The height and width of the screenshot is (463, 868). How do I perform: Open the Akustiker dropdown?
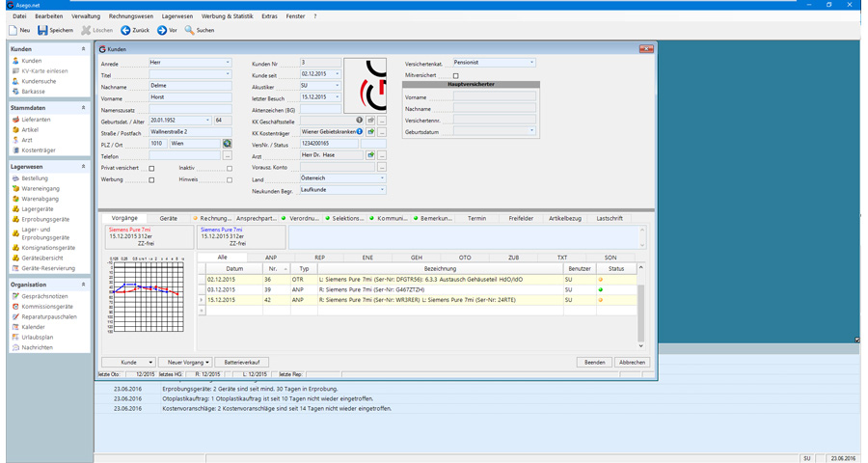(338, 86)
